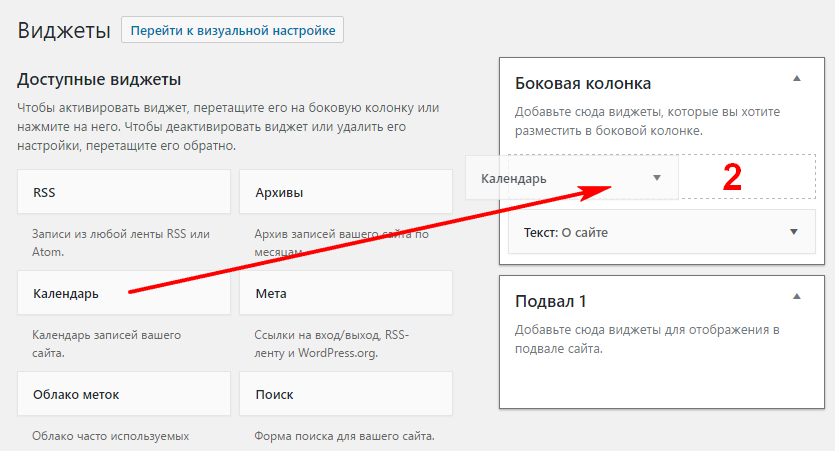The width and height of the screenshot is (835, 451).
Task: Select the Поиск widget tile
Action: point(345,394)
